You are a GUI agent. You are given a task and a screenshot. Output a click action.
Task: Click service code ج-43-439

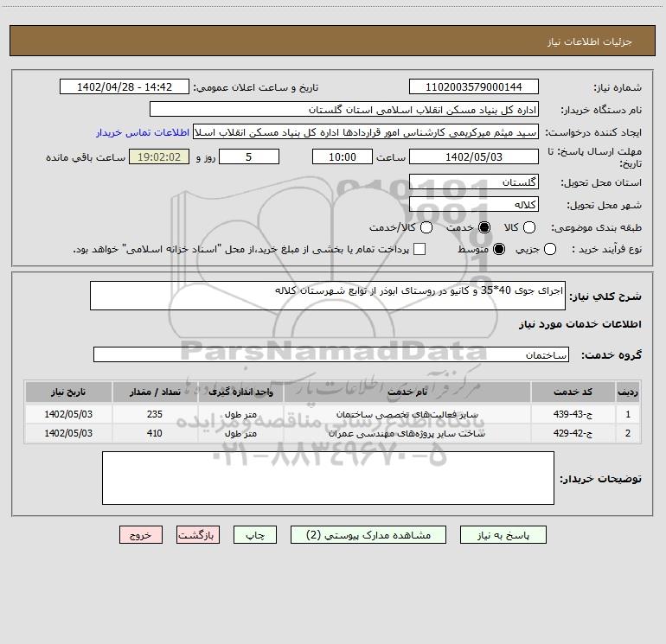pyautogui.click(x=573, y=414)
